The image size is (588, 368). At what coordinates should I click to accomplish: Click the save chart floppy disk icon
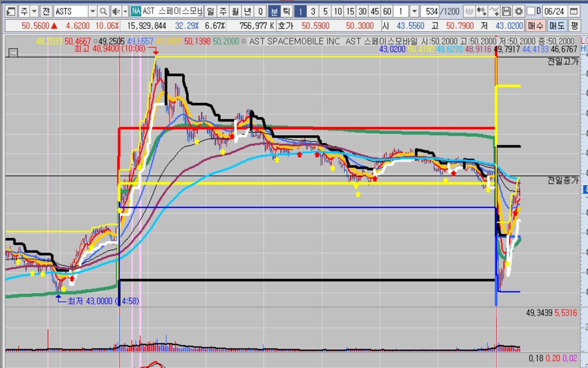pos(507,11)
